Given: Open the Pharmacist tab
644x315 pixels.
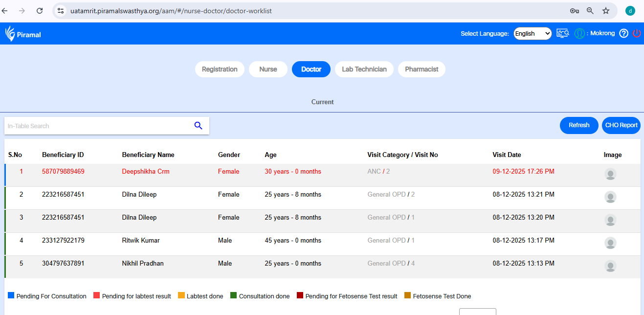Looking at the screenshot, I should pyautogui.click(x=422, y=69).
